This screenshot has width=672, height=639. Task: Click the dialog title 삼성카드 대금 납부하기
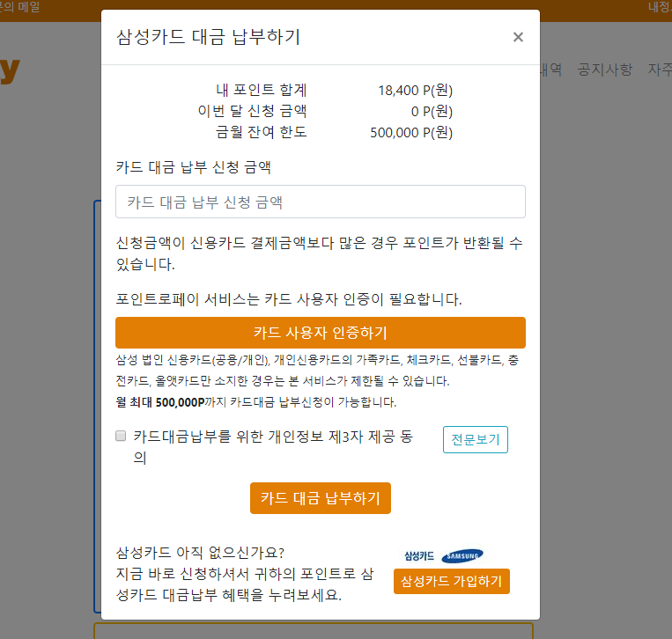(208, 37)
